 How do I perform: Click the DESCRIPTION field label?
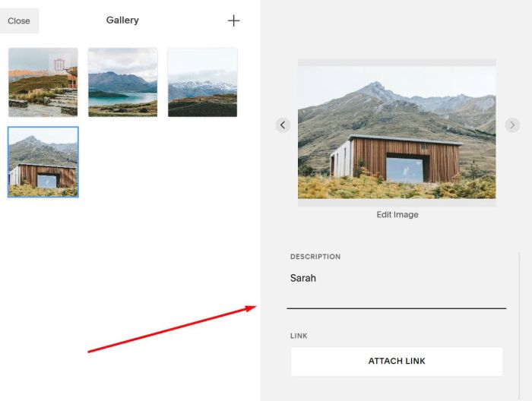click(315, 257)
